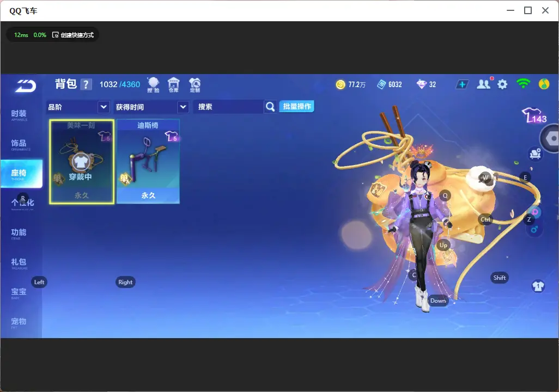
Task: Open the 仓库 warehouse icon
Action: (174, 85)
